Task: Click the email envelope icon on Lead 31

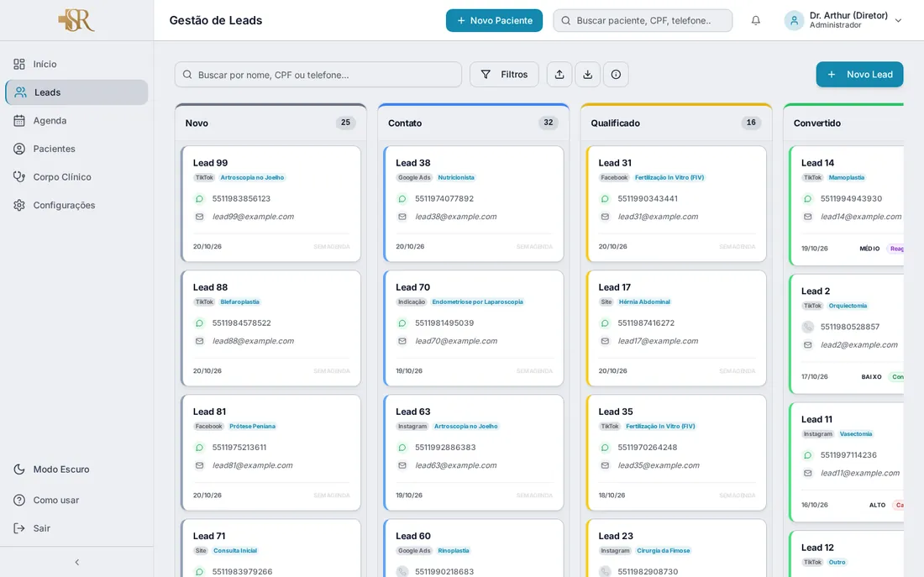Action: pos(605,217)
